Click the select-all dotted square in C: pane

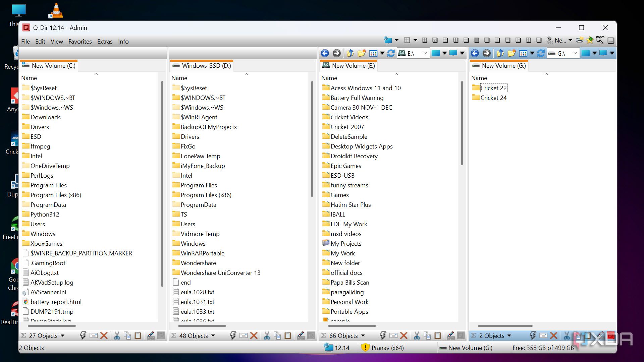tap(161, 336)
